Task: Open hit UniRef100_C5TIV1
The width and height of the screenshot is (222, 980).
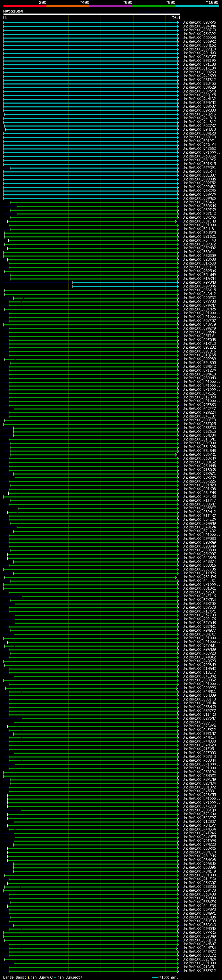Action: (x=199, y=336)
